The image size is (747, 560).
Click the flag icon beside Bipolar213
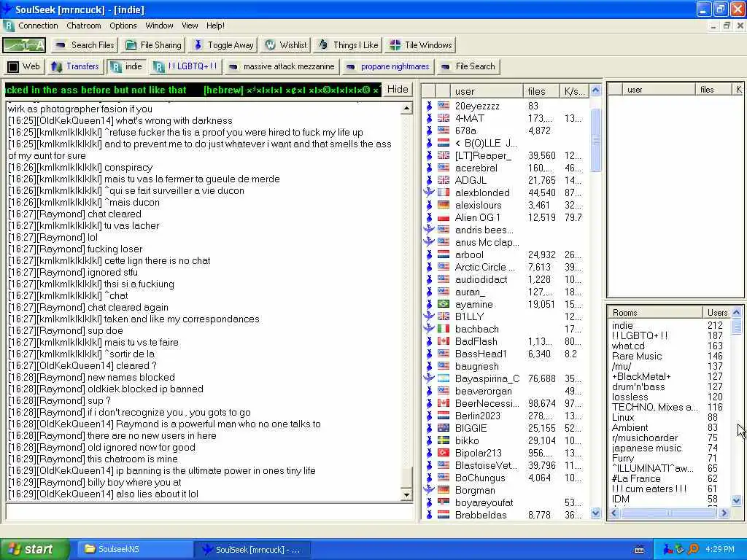point(444,452)
